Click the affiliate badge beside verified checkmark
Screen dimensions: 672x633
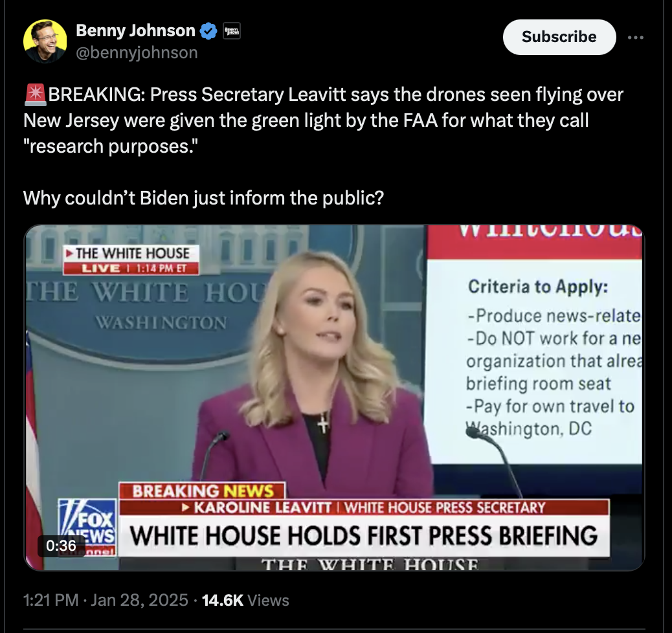click(x=232, y=31)
